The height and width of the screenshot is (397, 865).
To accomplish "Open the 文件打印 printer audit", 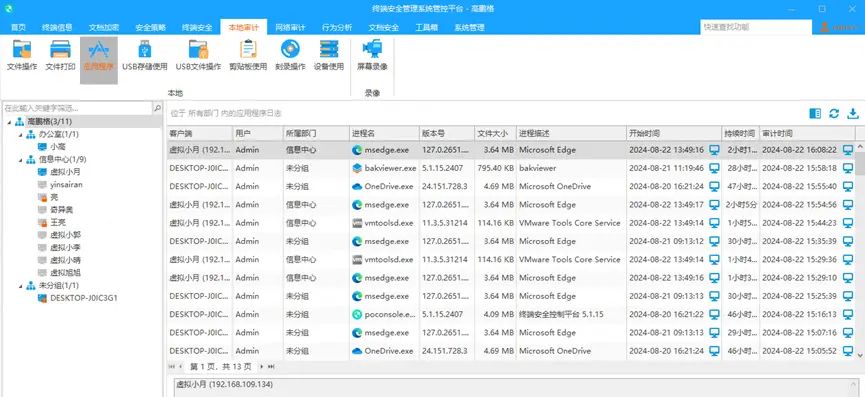I will click(x=60, y=56).
